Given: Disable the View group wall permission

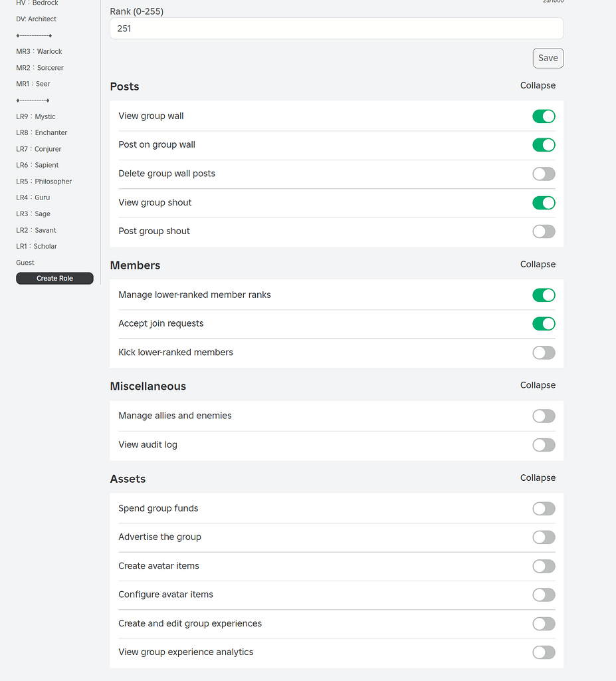Looking at the screenshot, I should [x=544, y=116].
